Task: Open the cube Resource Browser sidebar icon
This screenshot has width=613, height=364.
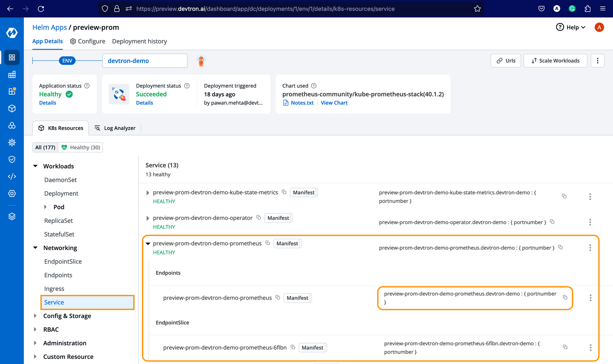Action: coord(12,108)
